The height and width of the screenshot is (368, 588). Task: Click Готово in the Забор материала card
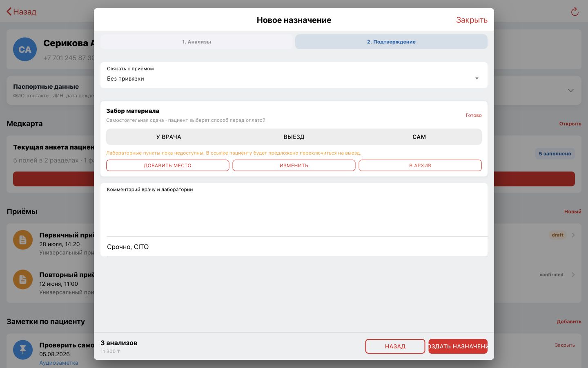[474, 115]
